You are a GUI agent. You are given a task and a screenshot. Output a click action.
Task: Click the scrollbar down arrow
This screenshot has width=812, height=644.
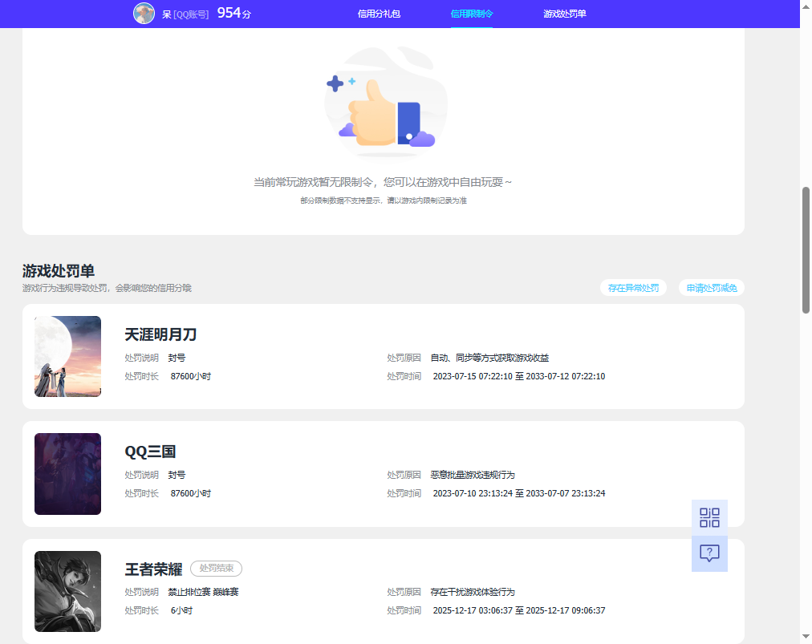click(x=806, y=637)
